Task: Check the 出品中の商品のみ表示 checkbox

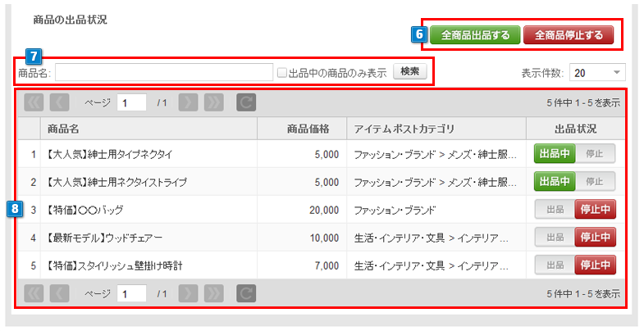Action: click(282, 73)
